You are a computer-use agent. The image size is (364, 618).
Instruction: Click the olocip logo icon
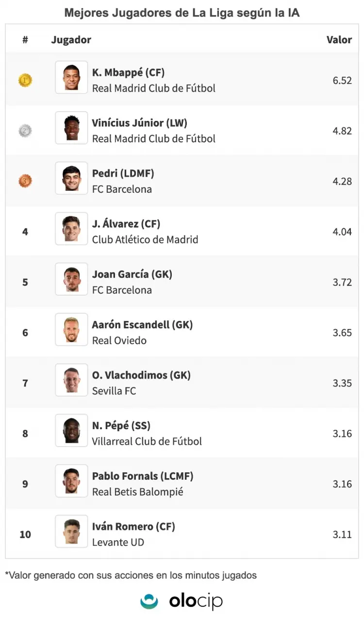click(149, 601)
